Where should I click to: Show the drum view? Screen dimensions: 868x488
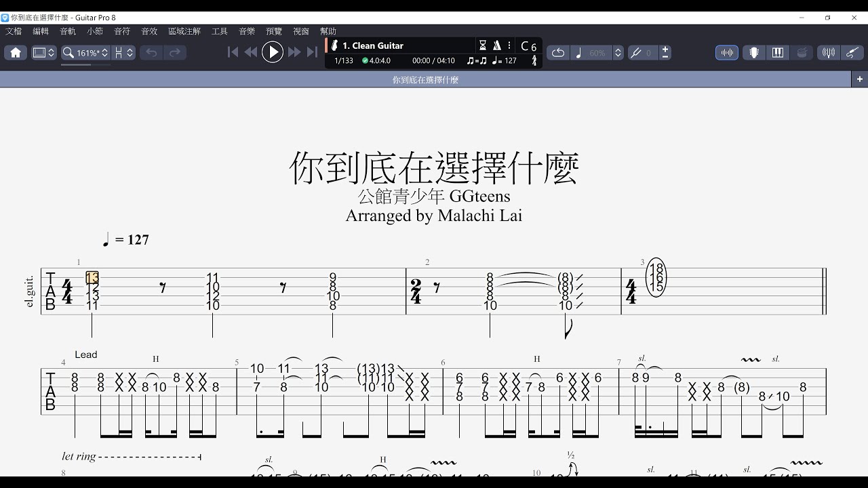click(802, 52)
